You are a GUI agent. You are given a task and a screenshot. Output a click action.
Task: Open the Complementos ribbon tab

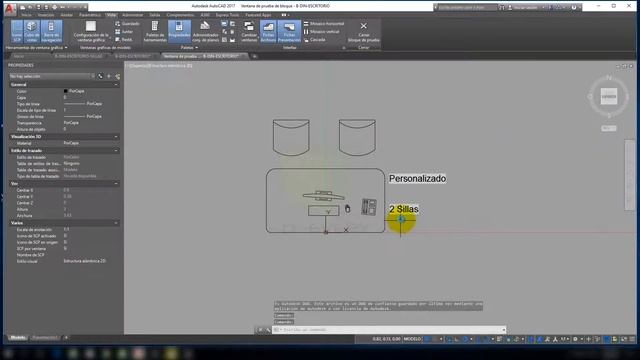tap(180, 15)
